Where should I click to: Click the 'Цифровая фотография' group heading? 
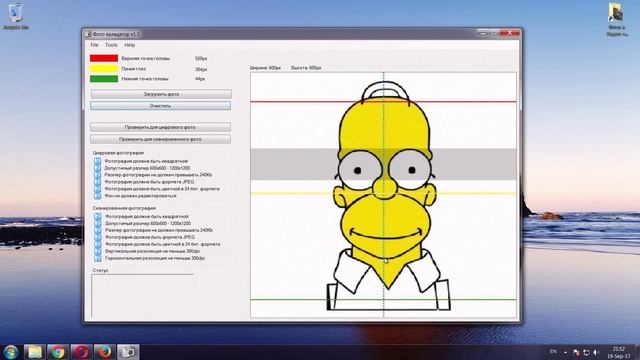point(118,153)
